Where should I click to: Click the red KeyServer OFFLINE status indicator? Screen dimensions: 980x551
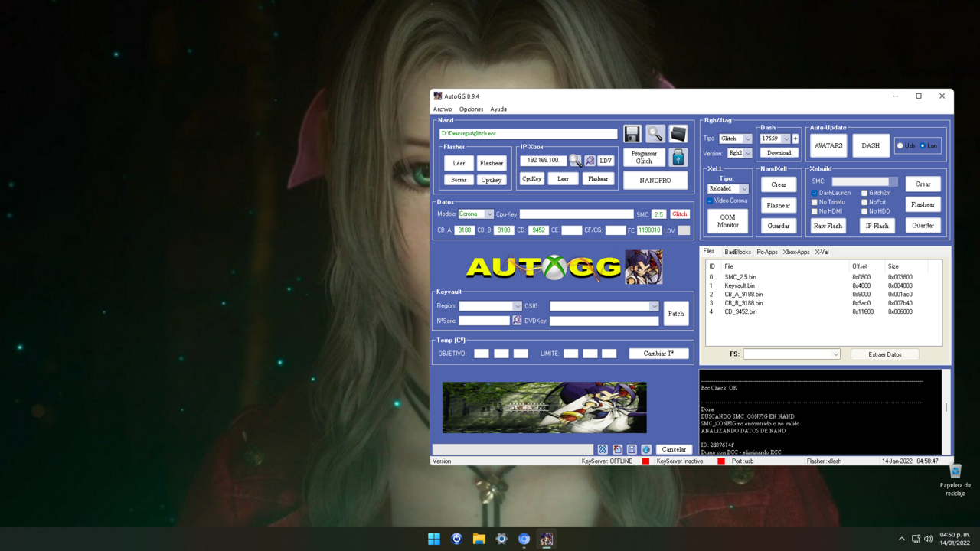(x=645, y=461)
